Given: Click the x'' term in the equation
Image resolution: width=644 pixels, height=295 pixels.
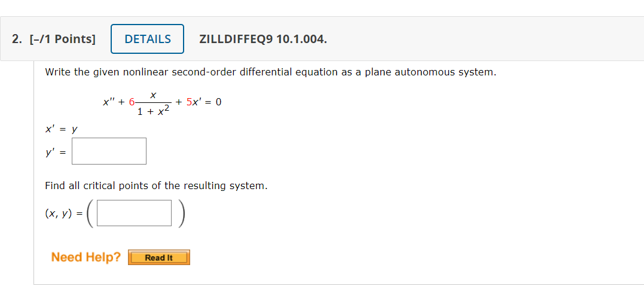Looking at the screenshot, I should point(108,102).
